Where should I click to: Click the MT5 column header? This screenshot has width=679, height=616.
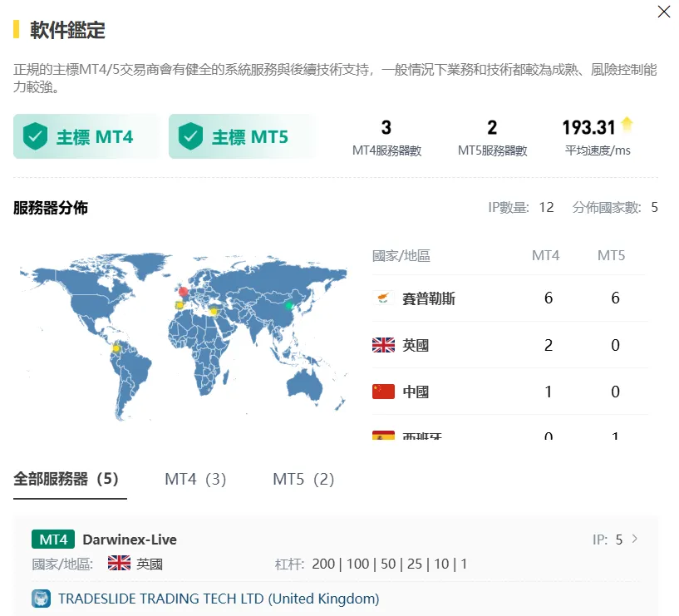(x=612, y=255)
